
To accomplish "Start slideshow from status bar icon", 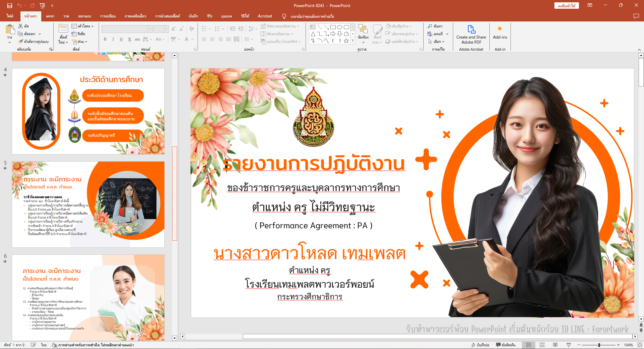I will tap(569, 345).
